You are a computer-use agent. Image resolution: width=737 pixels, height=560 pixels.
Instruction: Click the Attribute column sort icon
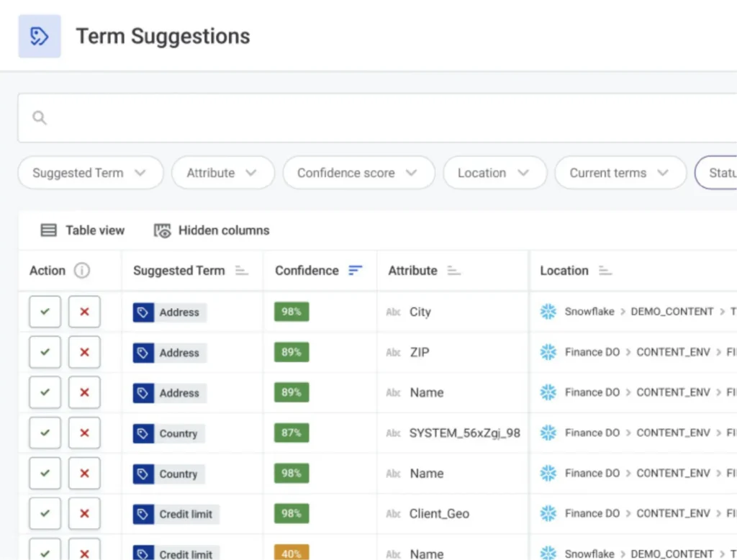[x=453, y=271]
